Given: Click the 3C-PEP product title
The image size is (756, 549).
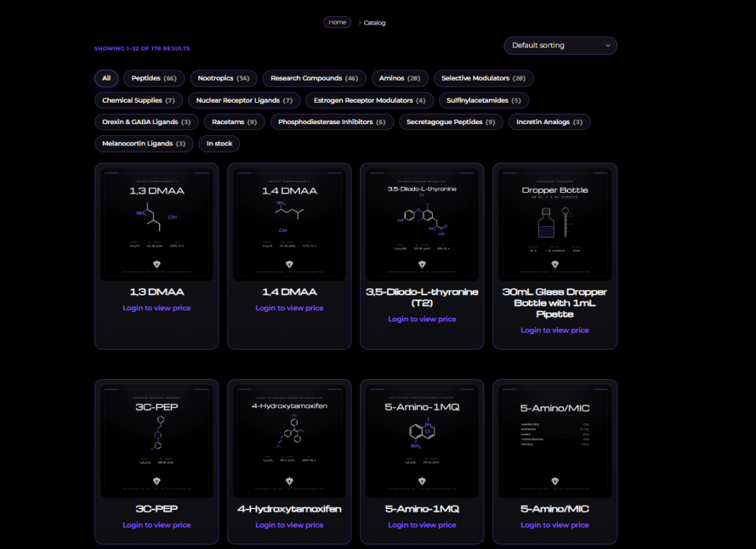Looking at the screenshot, I should click(157, 509).
